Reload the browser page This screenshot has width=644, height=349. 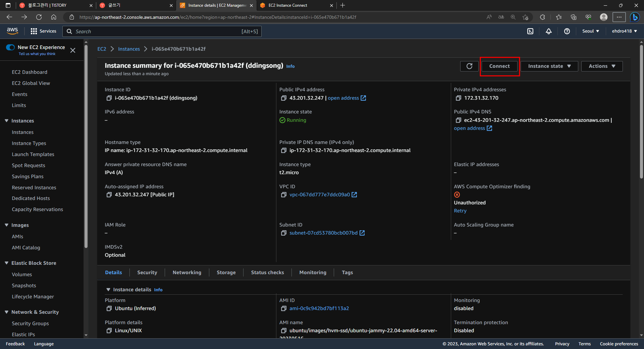coord(39,17)
